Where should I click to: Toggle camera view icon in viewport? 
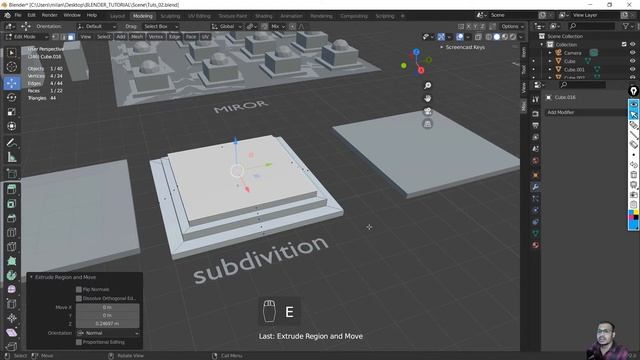pos(427,111)
